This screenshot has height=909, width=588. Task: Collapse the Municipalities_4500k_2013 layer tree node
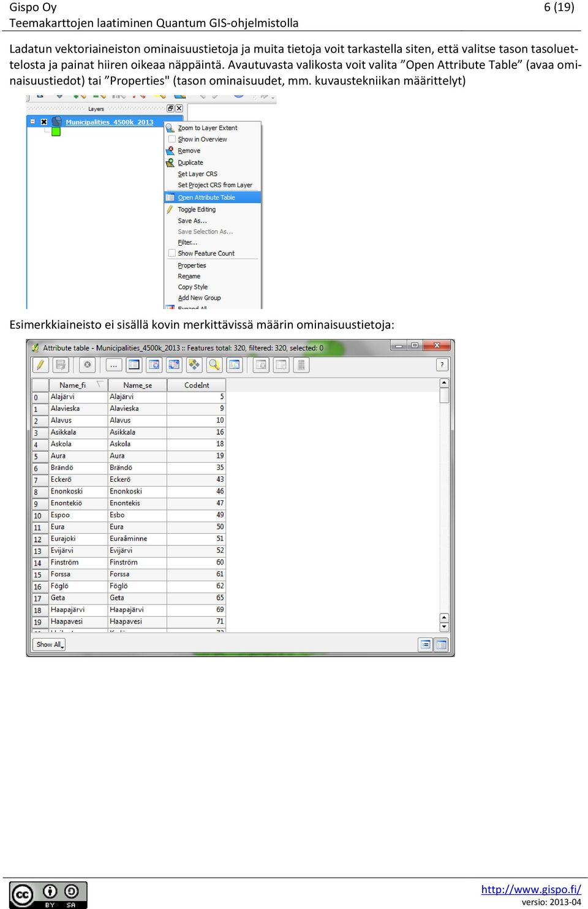33,122
